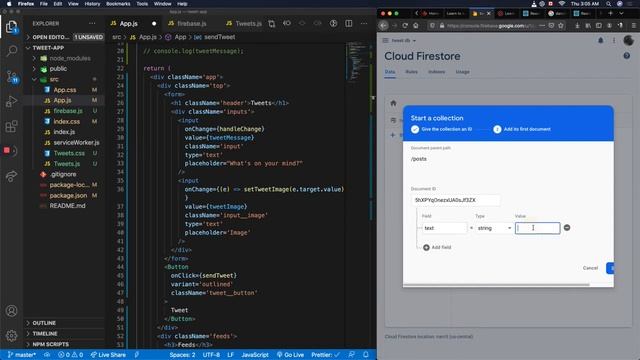Open the Firebase project selector dropdown
The image size is (640, 360).
click(403, 40)
